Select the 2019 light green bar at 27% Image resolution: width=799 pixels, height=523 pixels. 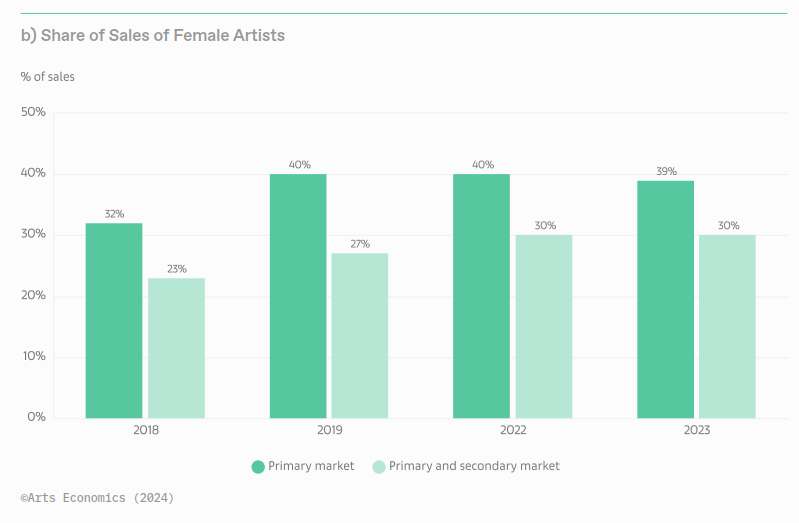click(360, 336)
